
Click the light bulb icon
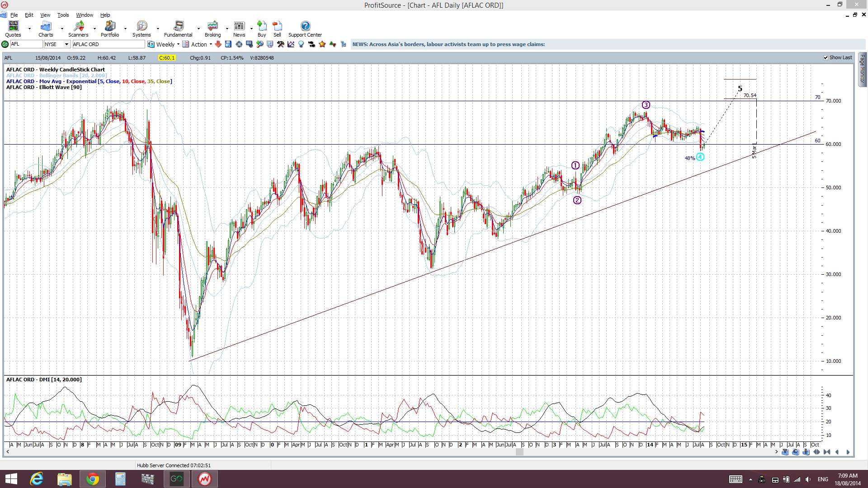301,44
